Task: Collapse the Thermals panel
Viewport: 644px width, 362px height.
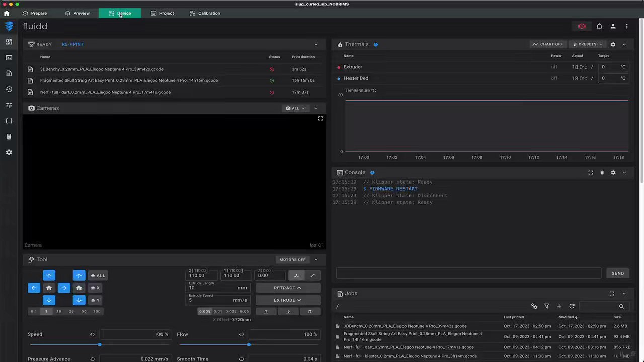Action: click(x=624, y=44)
